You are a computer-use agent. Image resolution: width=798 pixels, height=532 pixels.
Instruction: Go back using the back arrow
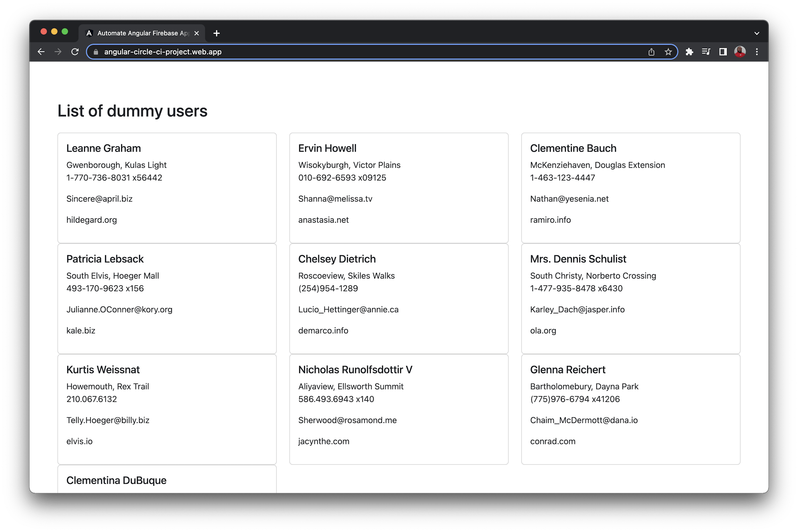click(x=41, y=51)
